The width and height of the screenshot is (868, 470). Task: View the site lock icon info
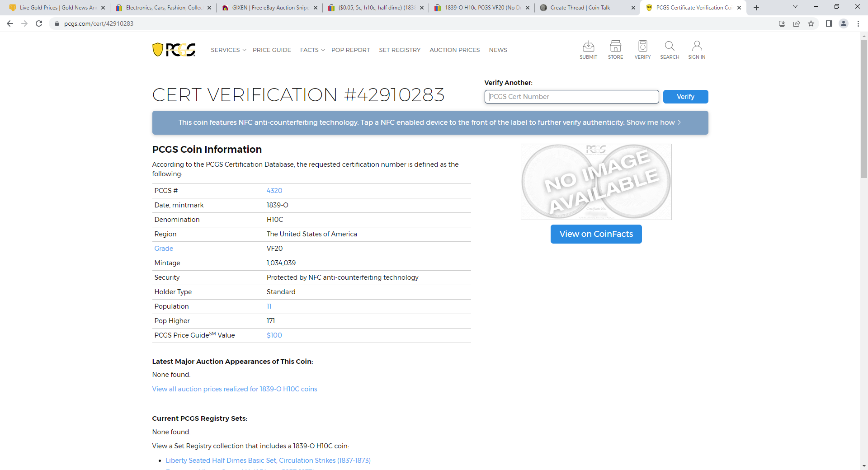[57, 23]
